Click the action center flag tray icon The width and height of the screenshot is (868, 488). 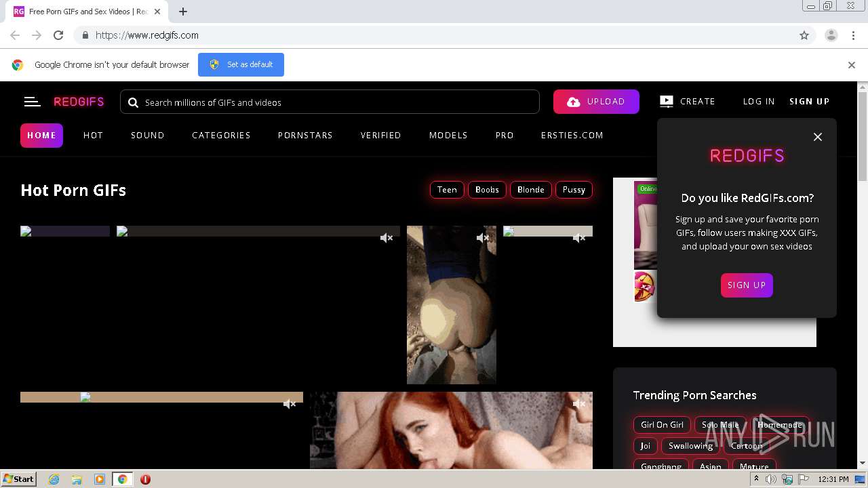pyautogui.click(x=804, y=479)
